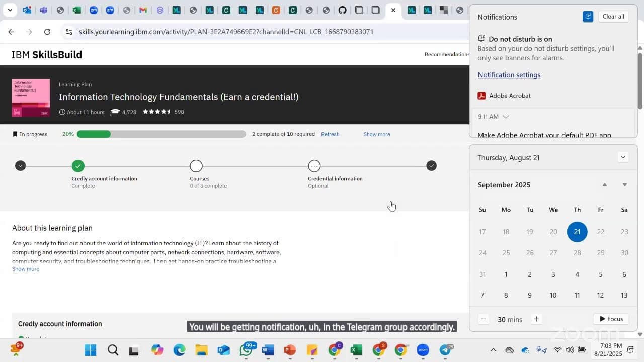This screenshot has height=362, width=644.
Task: Click the address bar URL field
Action: pyautogui.click(x=226, y=32)
